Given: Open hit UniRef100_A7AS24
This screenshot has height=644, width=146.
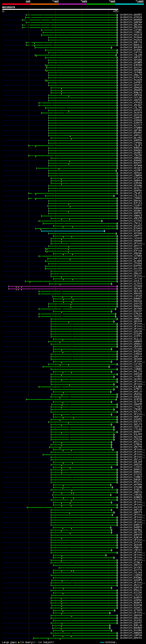Looking at the screenshot, I should pos(131,17).
